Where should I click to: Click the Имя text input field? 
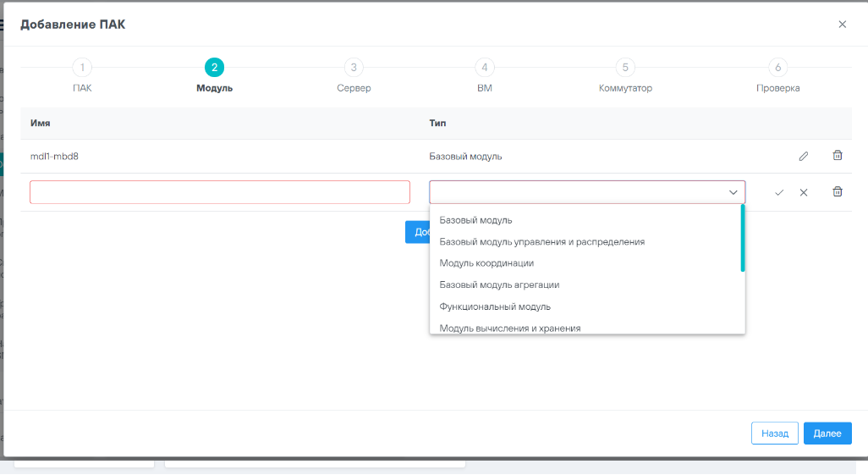pyautogui.click(x=220, y=192)
